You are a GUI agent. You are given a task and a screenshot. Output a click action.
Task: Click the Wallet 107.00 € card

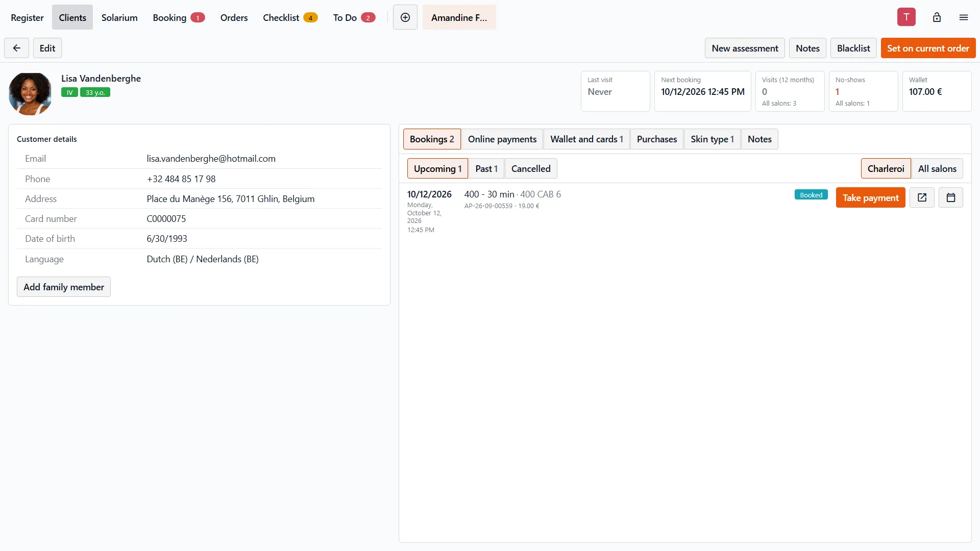click(937, 91)
